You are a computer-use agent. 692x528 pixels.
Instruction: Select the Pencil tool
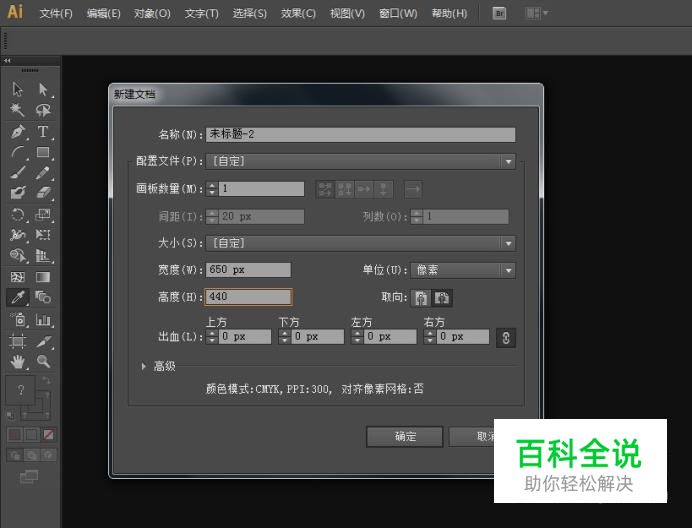[x=43, y=173]
